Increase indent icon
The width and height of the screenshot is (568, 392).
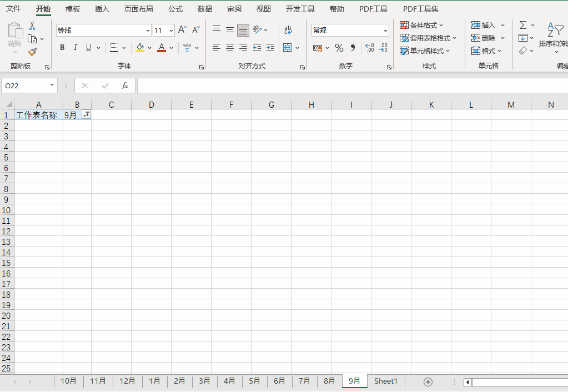(x=270, y=47)
